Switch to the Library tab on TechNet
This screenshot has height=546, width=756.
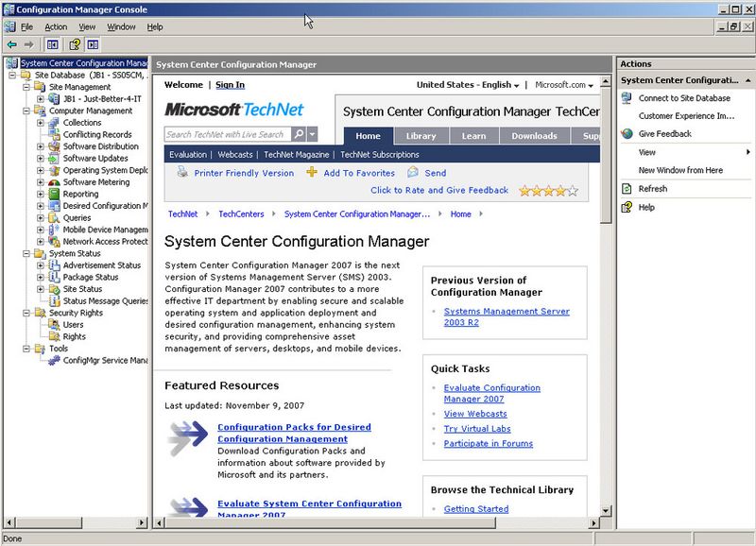[421, 135]
